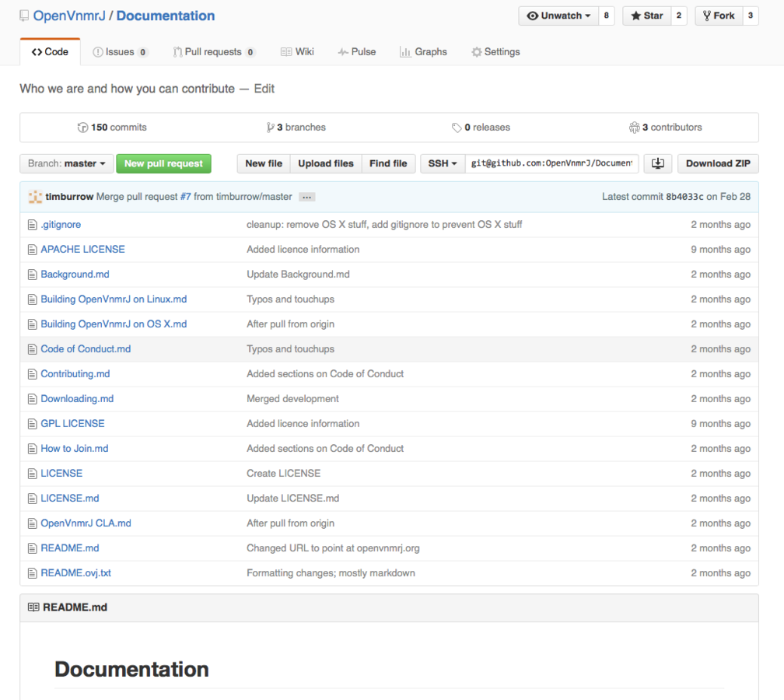Open commit message 'Create LICENSE'
Viewport: 784px width, 700px height.
(x=283, y=474)
